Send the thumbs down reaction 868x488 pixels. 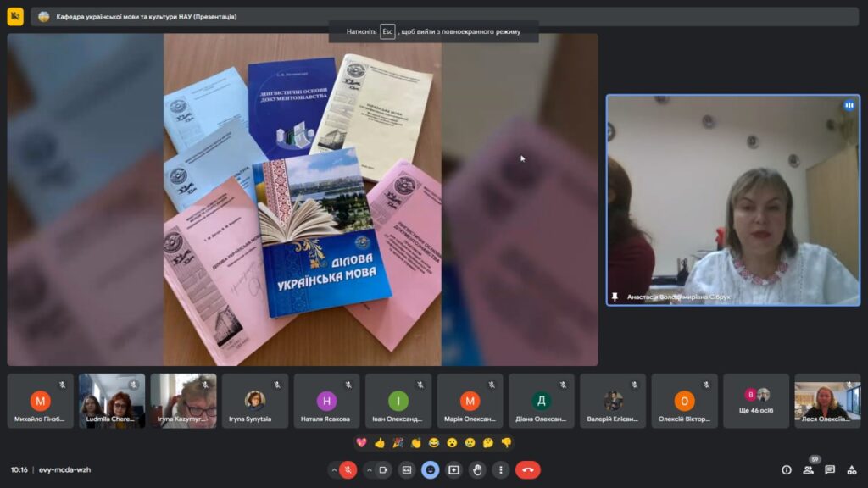point(506,442)
